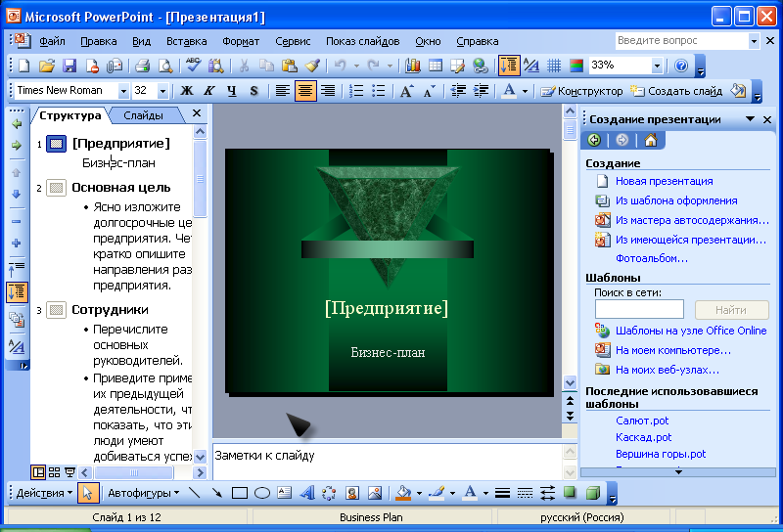Go Home in the task pane

click(650, 140)
